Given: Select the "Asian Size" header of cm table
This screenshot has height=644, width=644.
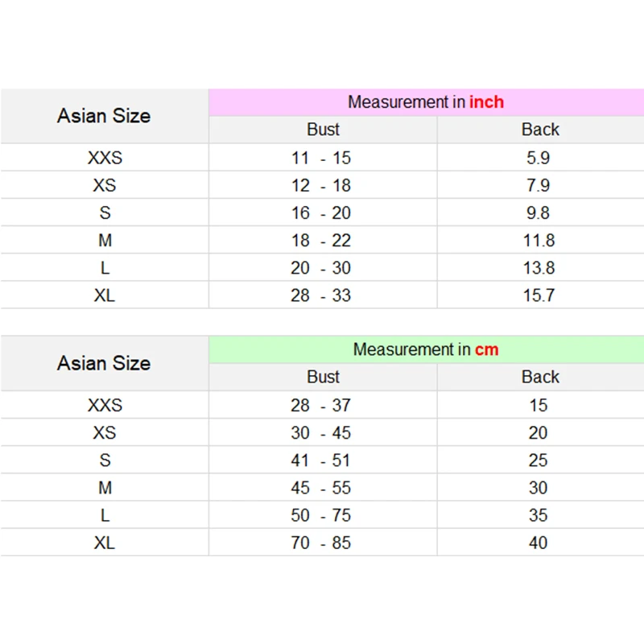Looking at the screenshot, I should point(104,363).
